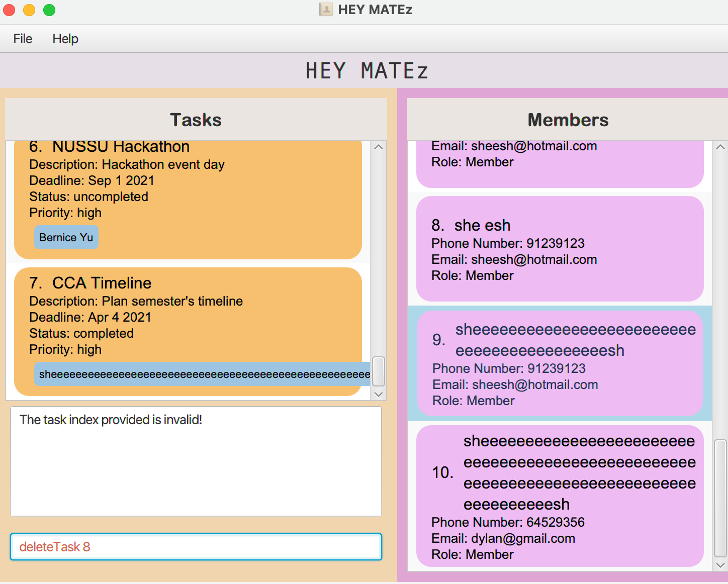Click the HEY MATEz banner title

click(x=367, y=71)
